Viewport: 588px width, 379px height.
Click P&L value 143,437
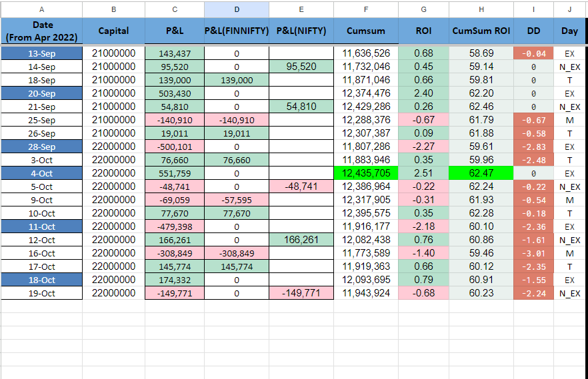175,53
